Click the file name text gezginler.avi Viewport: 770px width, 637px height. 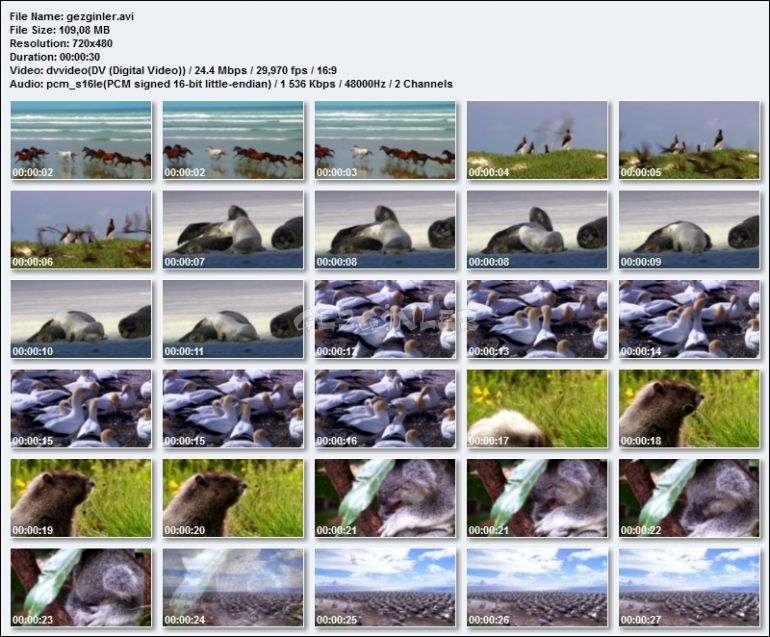(x=100, y=17)
